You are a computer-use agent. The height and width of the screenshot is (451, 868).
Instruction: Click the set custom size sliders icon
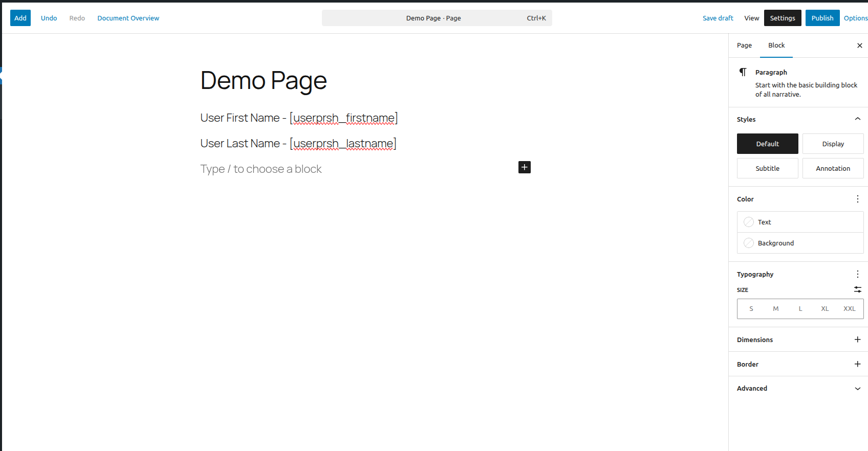[x=857, y=289]
